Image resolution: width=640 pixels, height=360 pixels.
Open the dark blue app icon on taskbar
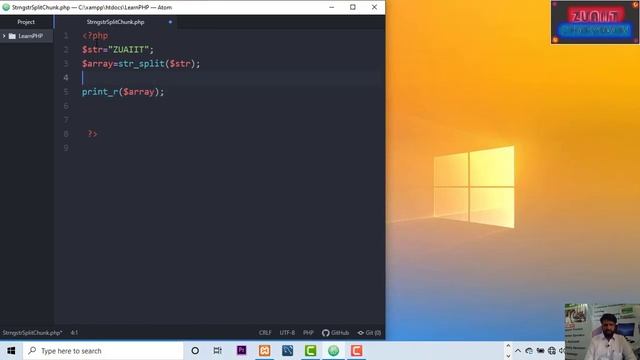click(287, 350)
